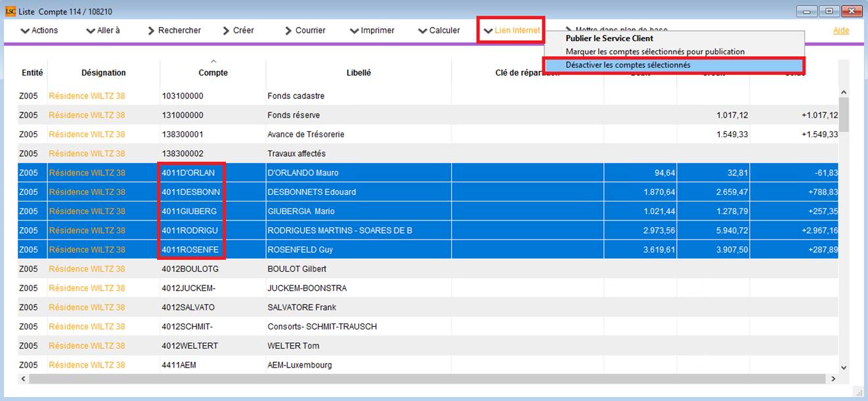Sort by the Libellé column header
Image resolution: width=868 pixels, height=401 pixels.
point(358,73)
